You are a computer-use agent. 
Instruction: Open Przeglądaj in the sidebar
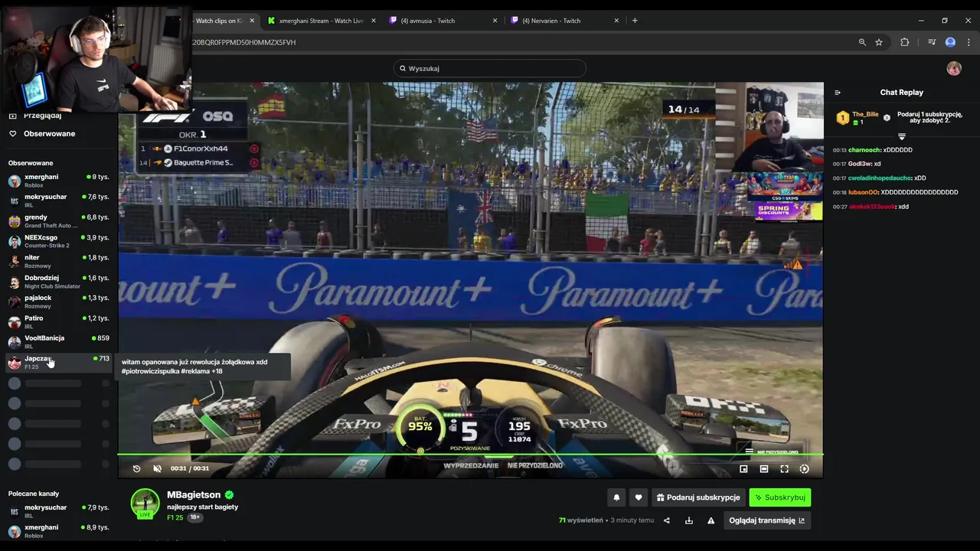click(x=42, y=116)
